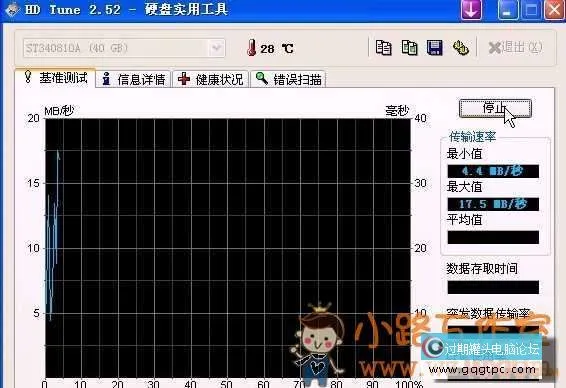Click the purple download arrow title button

471,9
